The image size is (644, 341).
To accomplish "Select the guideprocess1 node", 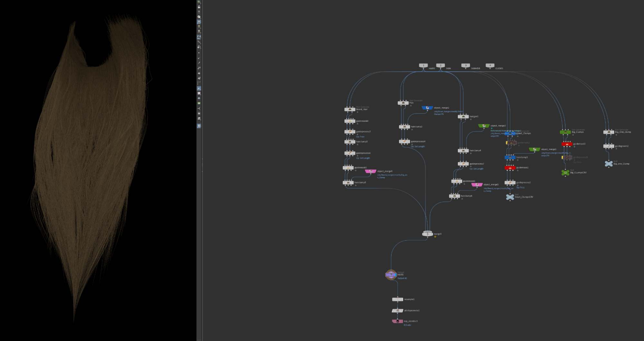I will (510, 183).
